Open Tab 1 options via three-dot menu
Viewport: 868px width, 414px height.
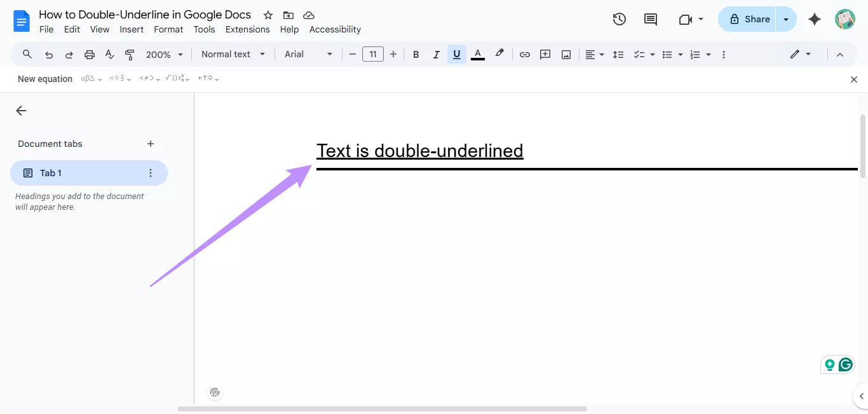(150, 172)
